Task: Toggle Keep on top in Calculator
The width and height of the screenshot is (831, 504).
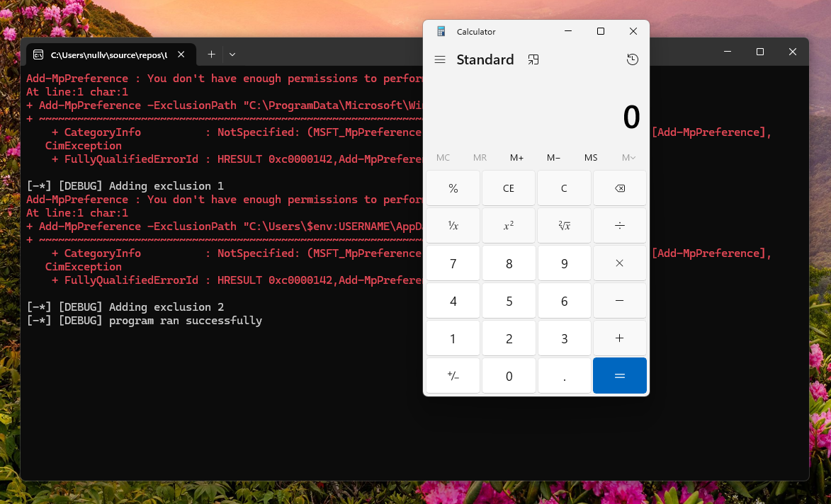Action: (533, 59)
